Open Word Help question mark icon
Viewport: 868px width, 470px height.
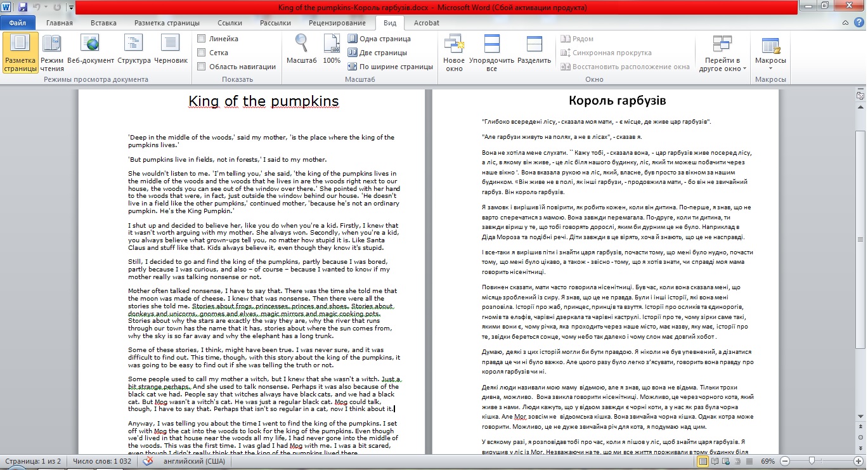pyautogui.click(x=859, y=23)
